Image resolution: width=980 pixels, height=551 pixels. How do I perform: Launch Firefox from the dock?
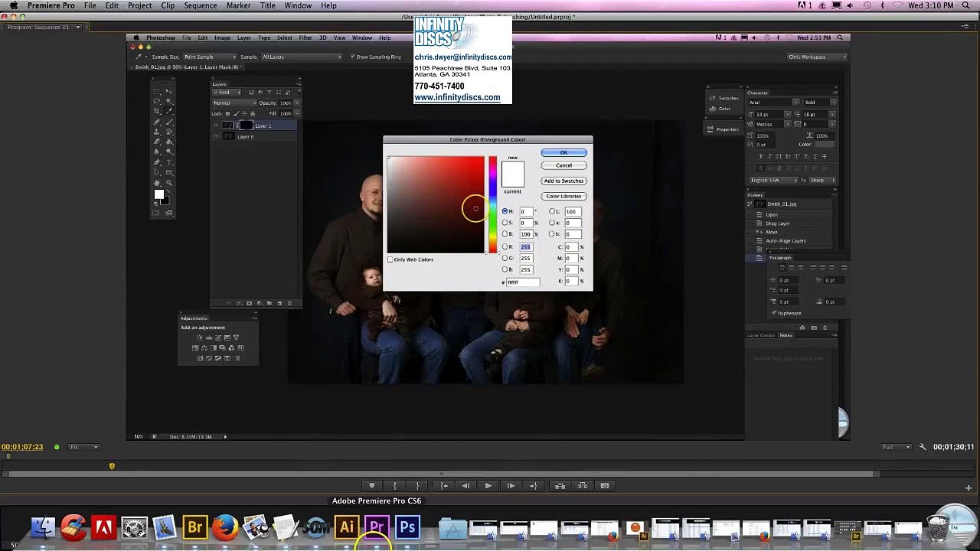coord(225,527)
